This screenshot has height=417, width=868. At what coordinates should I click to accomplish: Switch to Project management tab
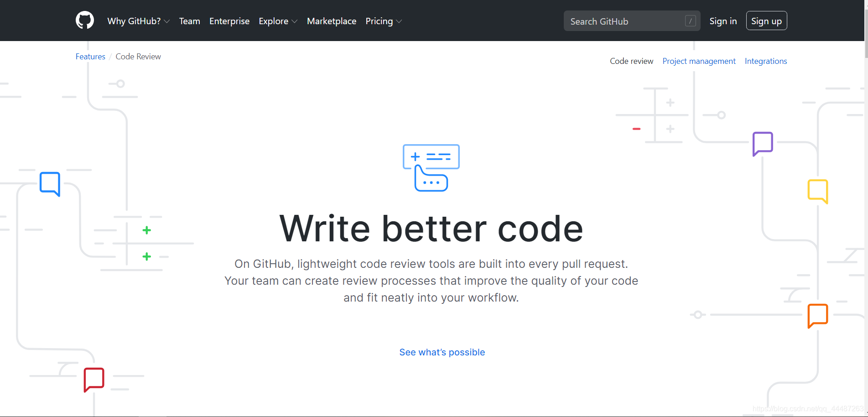(699, 61)
